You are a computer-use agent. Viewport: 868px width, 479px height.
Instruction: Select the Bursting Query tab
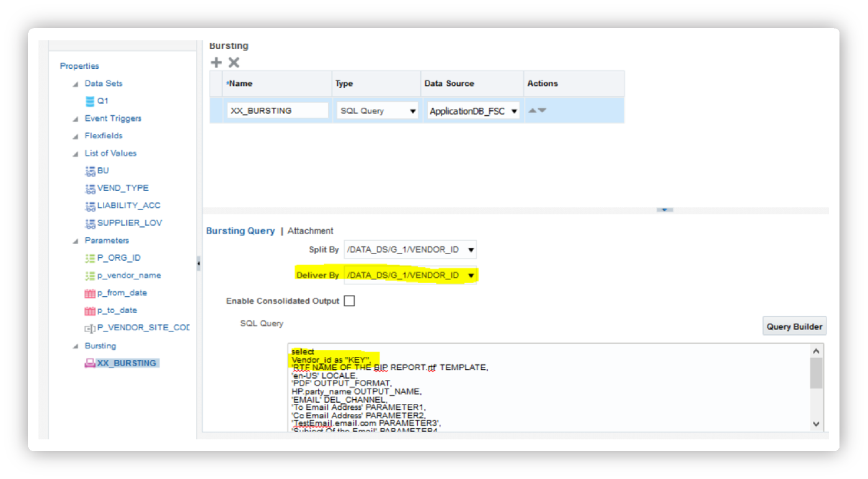coord(241,231)
